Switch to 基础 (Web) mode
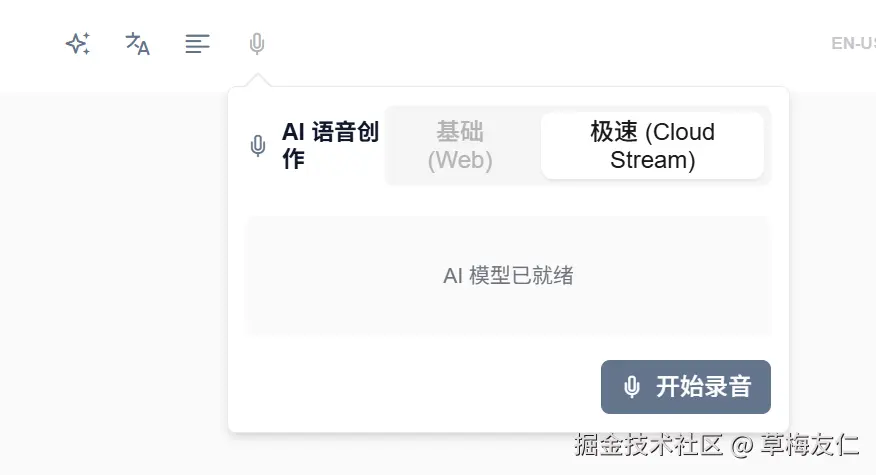The height and width of the screenshot is (475, 876). 460,146
